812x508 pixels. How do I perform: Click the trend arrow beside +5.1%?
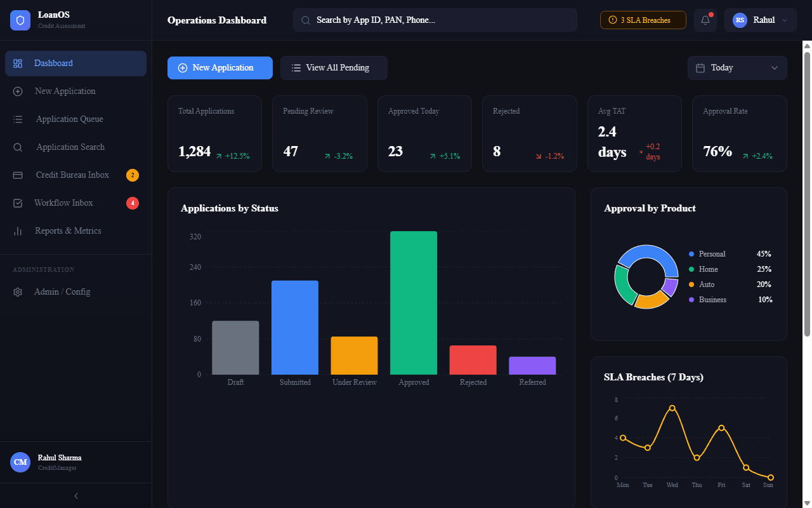tap(433, 156)
